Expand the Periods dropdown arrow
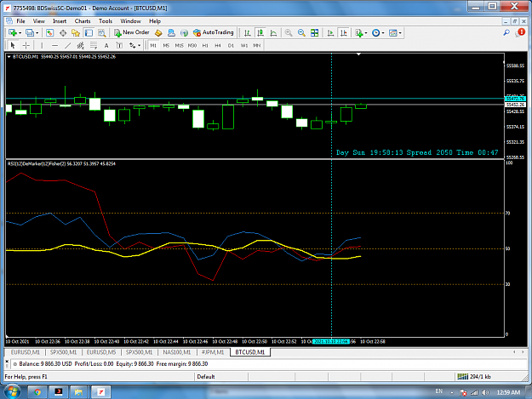The width and height of the screenshot is (532, 399). click(383, 33)
